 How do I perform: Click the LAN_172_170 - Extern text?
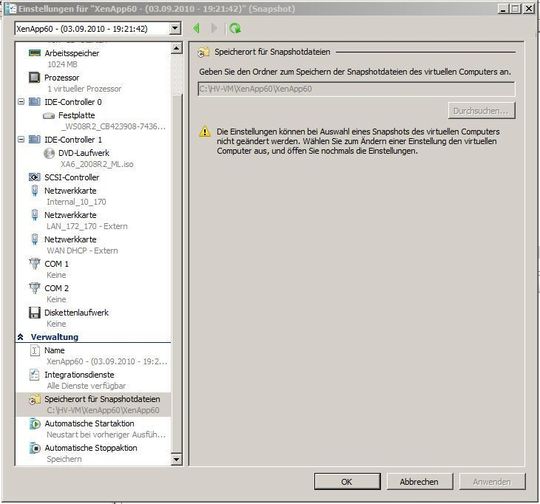click(87, 226)
